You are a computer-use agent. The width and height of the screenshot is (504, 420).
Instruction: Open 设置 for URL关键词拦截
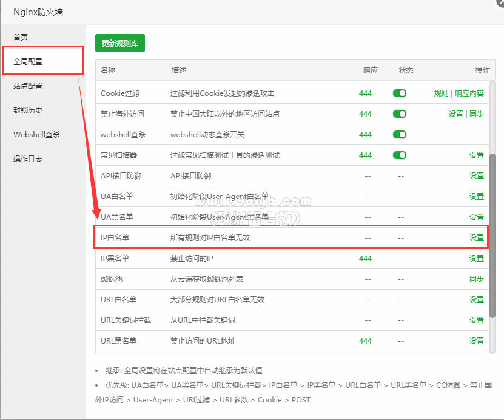(477, 320)
